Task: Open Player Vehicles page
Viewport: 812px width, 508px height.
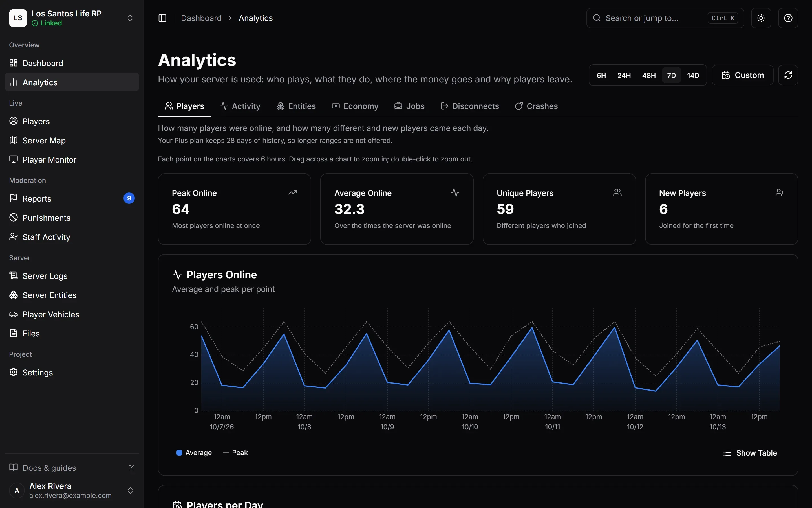Action: [x=72, y=314]
